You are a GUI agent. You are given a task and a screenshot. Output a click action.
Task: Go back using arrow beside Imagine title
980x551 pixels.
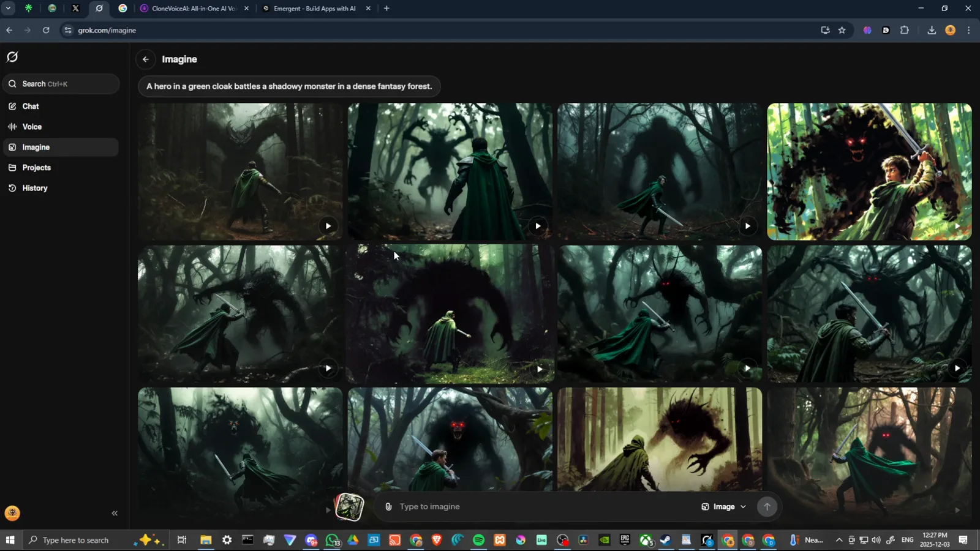pyautogui.click(x=146, y=59)
